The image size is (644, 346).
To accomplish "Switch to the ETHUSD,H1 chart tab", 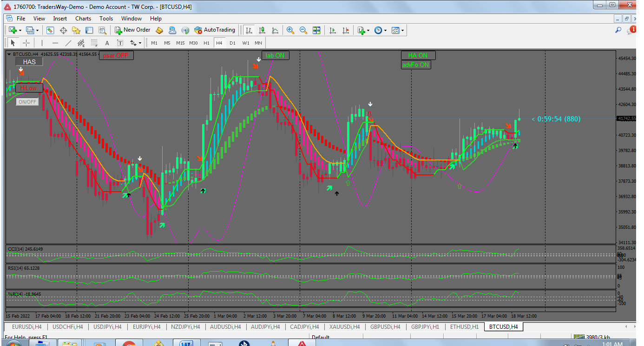I will [464, 327].
